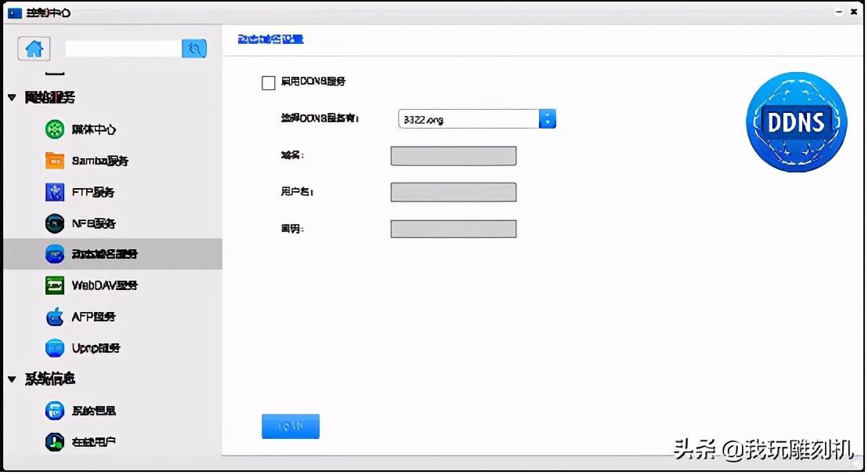This screenshot has width=868, height=475.
Task: Collapse the 系统信息 section triangle
Action: [12, 379]
